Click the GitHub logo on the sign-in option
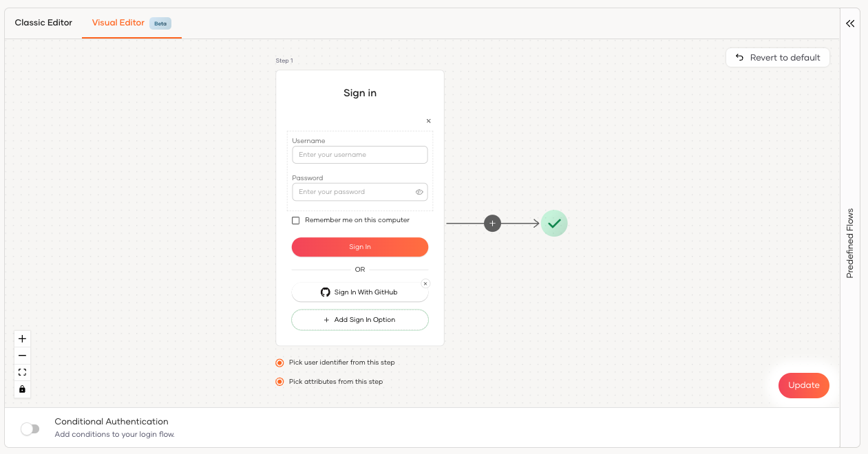The image size is (868, 454). [x=325, y=292]
